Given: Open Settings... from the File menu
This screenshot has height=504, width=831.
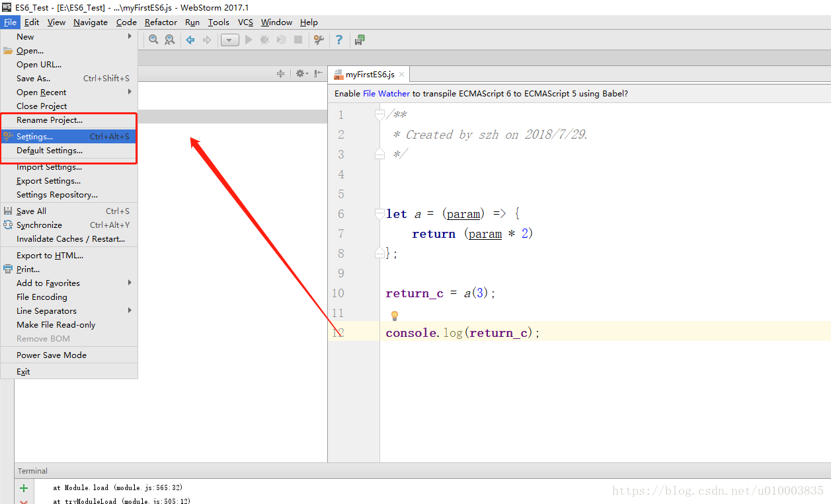Looking at the screenshot, I should [69, 137].
